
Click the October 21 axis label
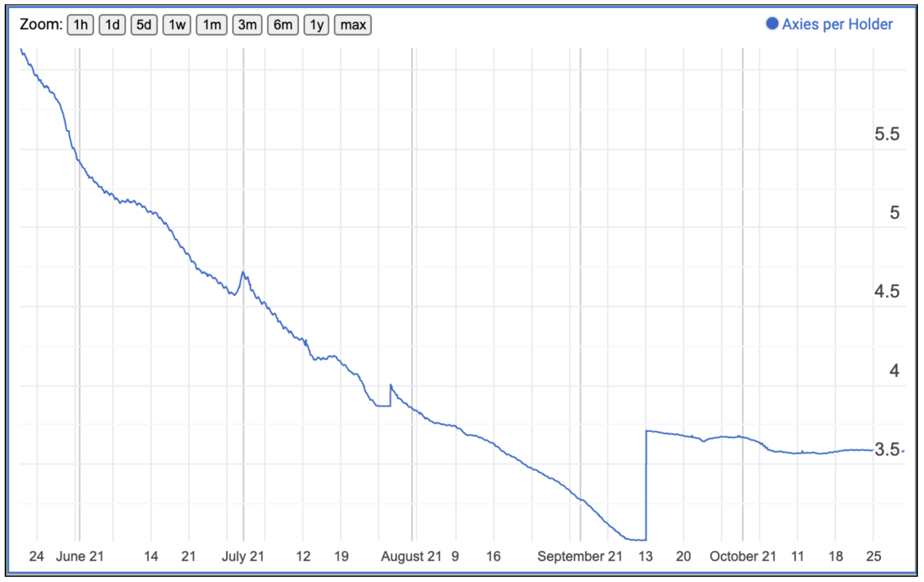(743, 556)
